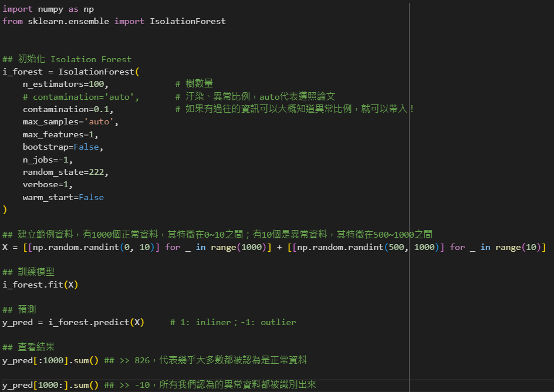Click the verbose=1 parameter
This screenshot has width=554, height=392.
[48, 184]
